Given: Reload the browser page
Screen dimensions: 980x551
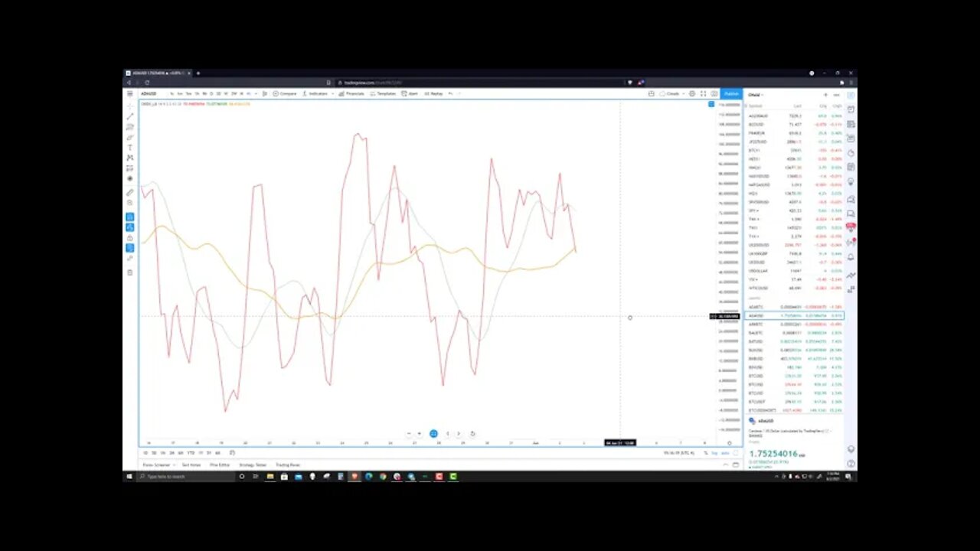Looking at the screenshot, I should [145, 83].
